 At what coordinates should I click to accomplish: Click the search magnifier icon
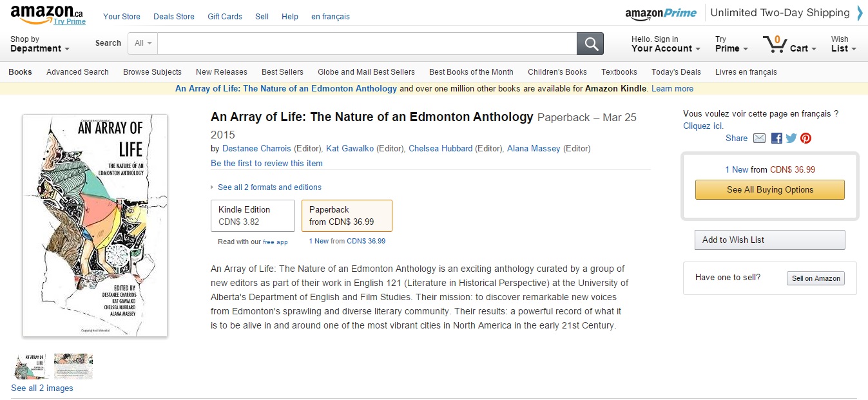click(590, 43)
